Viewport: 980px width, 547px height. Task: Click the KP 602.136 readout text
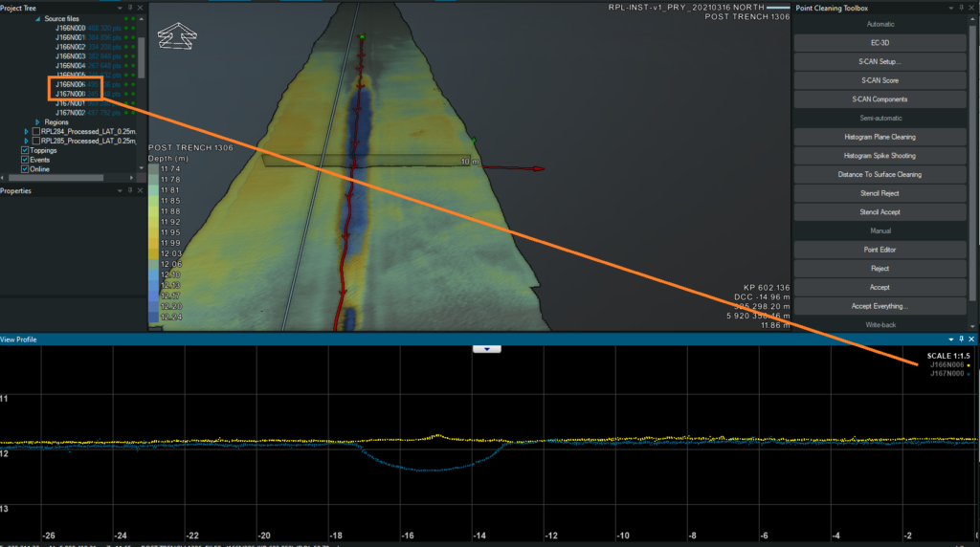pos(767,288)
